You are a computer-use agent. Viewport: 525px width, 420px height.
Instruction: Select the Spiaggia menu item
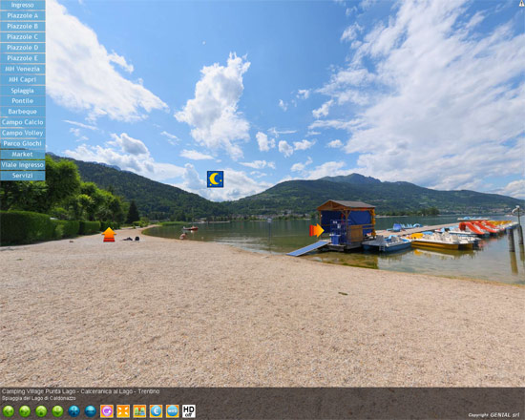[x=23, y=91]
